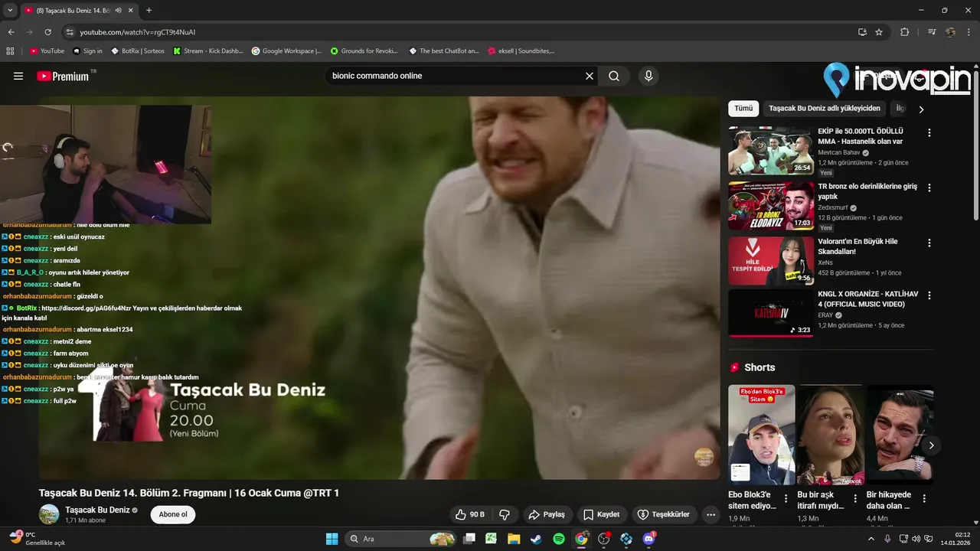Open the 'Bu bir aşk itirafı' Short
The width and height of the screenshot is (980, 551).
click(x=831, y=435)
